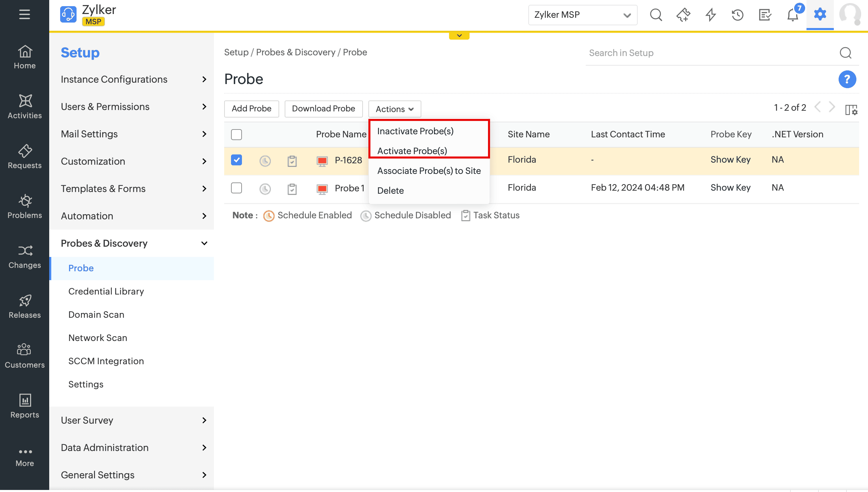Open the notifications bell icon
868x492 pixels.
[x=792, y=15]
